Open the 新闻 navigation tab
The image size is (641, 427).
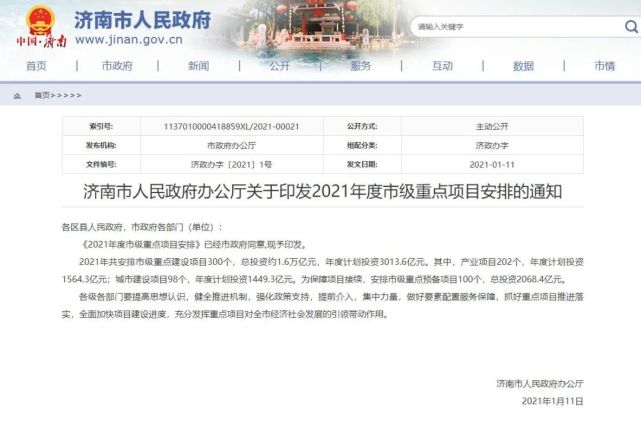tap(199, 66)
